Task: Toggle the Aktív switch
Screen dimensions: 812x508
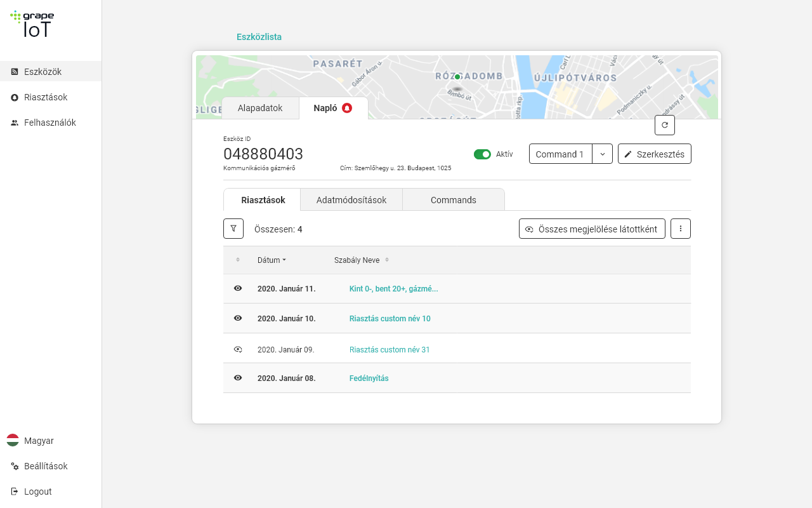Action: [x=482, y=154]
